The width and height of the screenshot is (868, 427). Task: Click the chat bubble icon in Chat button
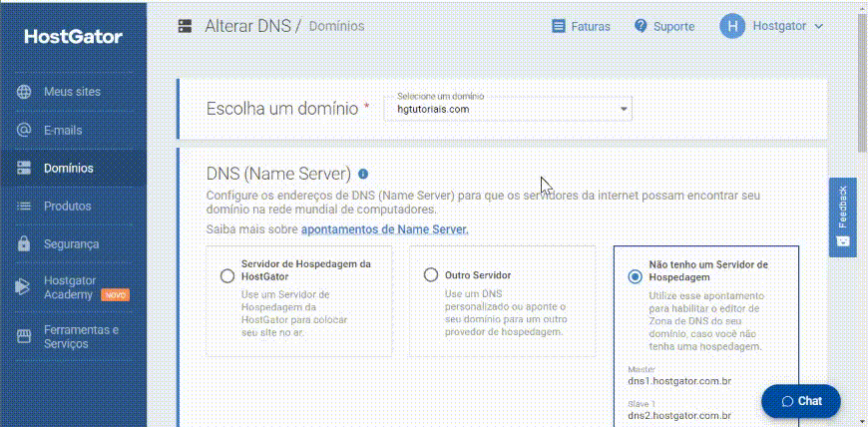coord(788,401)
